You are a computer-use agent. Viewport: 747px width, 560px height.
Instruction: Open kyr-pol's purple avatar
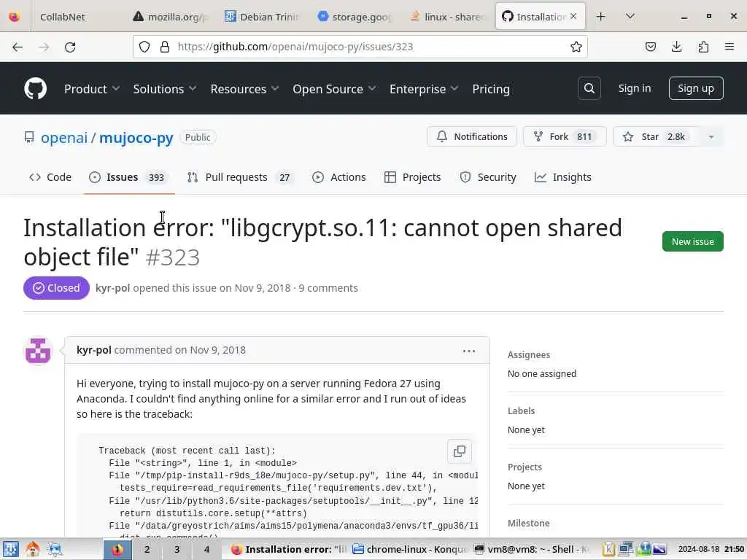tap(38, 351)
